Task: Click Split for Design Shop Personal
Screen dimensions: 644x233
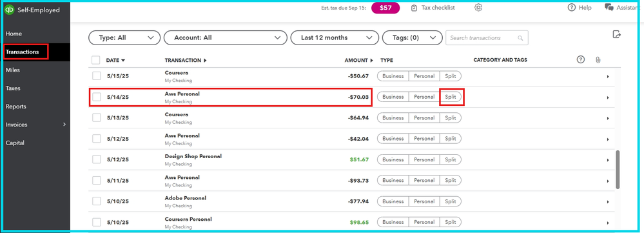Action: point(451,159)
